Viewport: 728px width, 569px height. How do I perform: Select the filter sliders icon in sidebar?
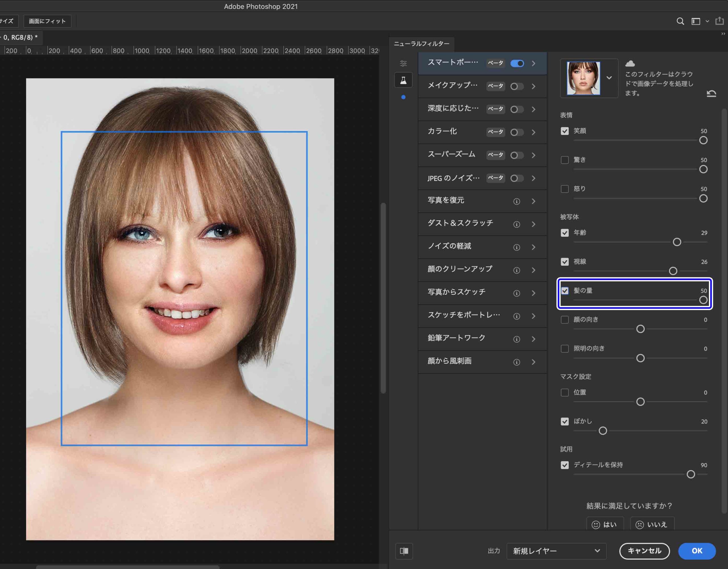coord(403,63)
